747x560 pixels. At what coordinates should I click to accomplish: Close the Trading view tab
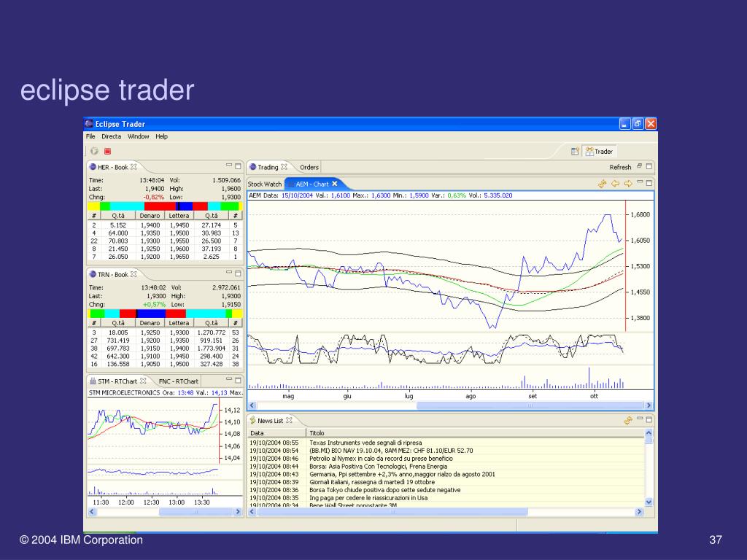coord(285,167)
